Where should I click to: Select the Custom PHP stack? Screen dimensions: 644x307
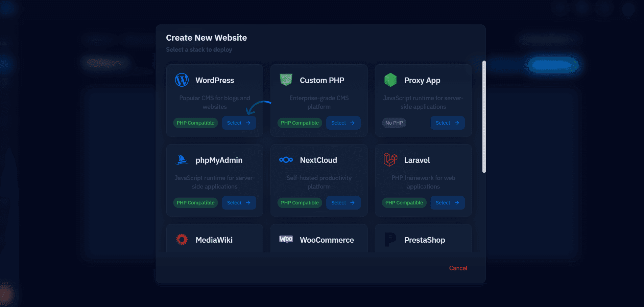(343, 123)
